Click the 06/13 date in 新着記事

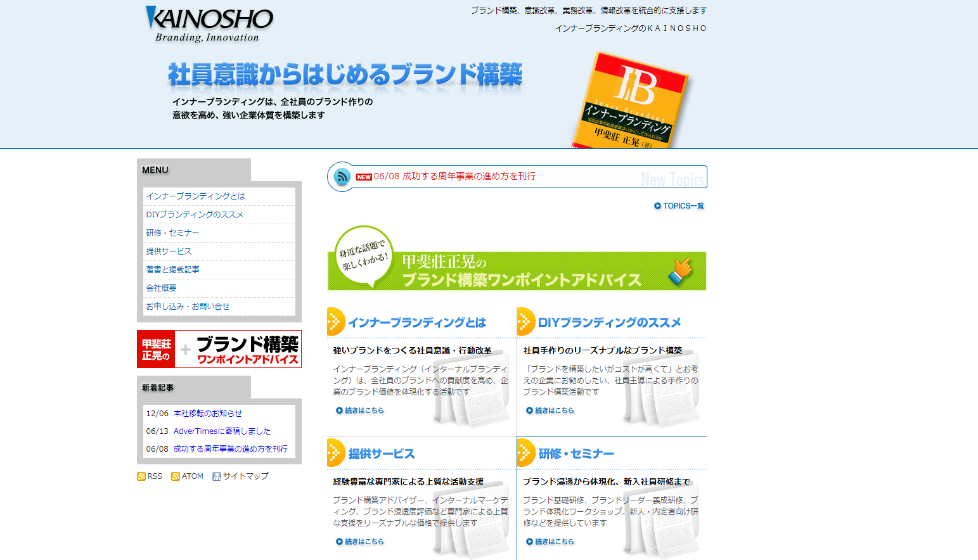pos(157,431)
